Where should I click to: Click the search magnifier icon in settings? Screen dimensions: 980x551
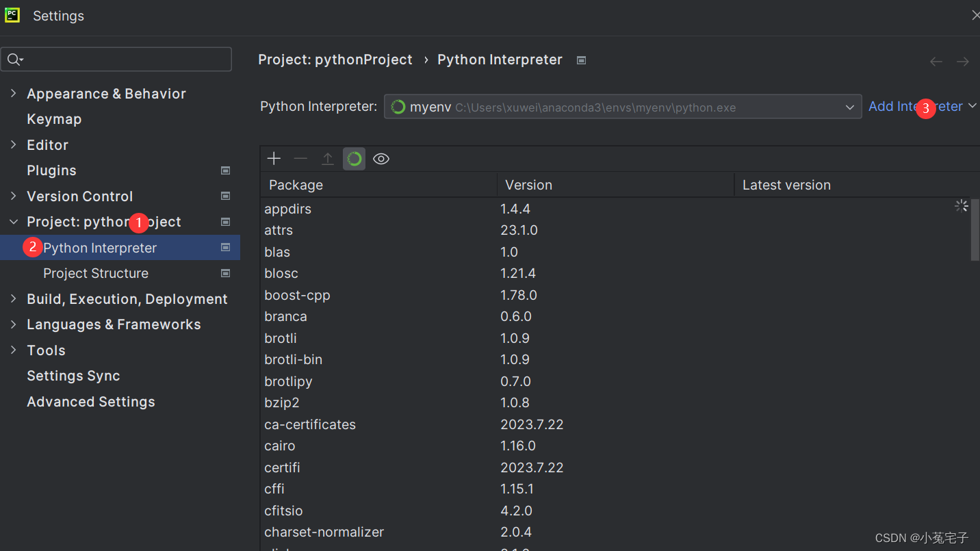(14, 60)
